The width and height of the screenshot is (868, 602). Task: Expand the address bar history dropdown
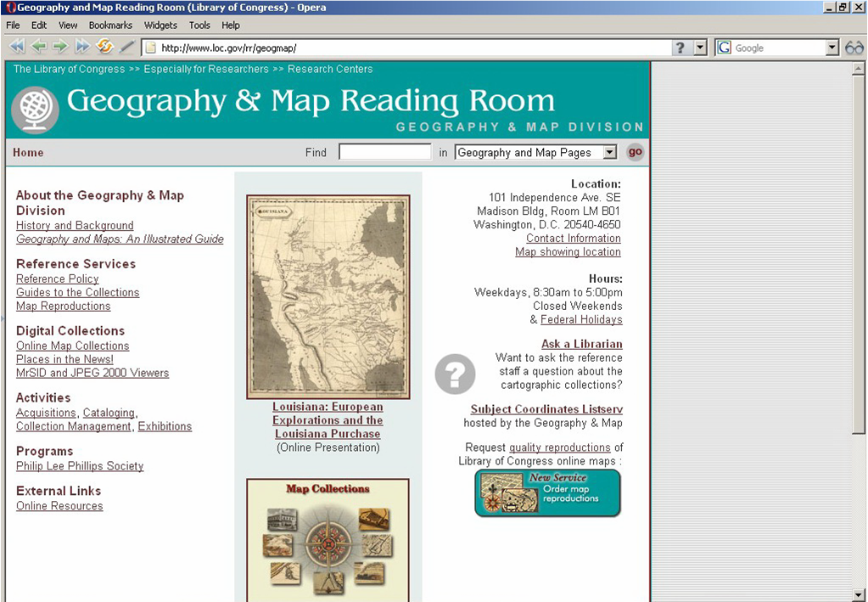tap(700, 48)
